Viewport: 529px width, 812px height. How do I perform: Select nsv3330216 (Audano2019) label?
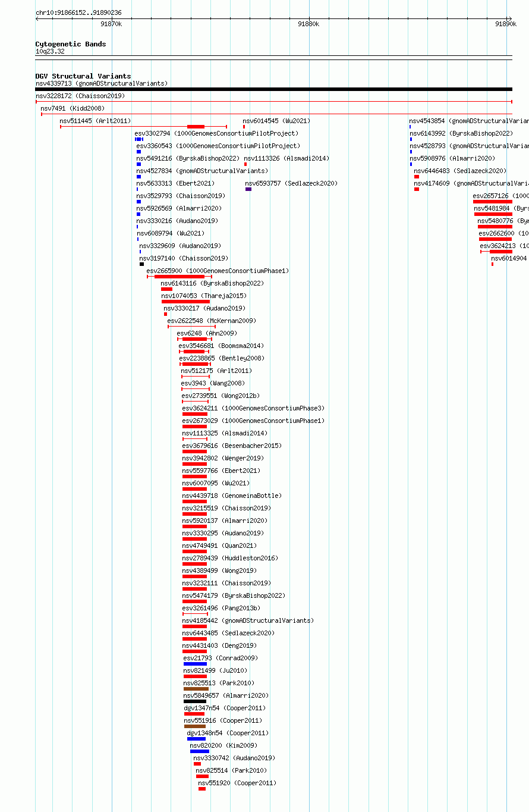(177, 221)
